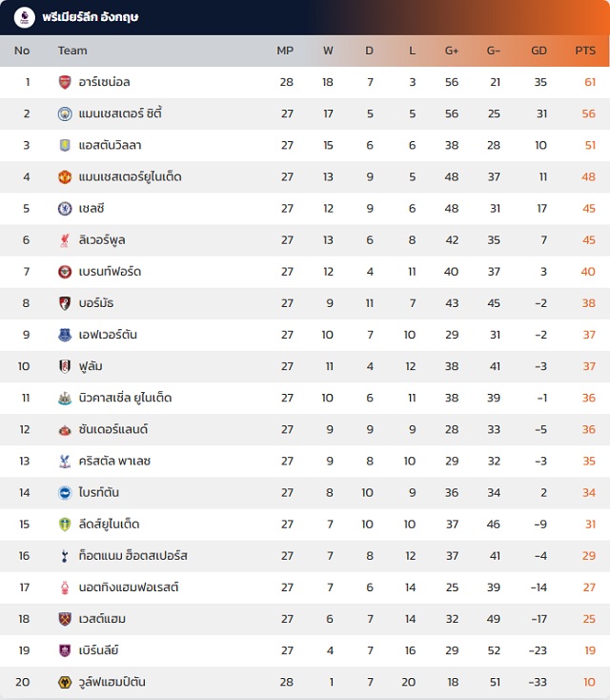This screenshot has width=610, height=700.
Task: Sort table by PTS column header
Action: 584,51
